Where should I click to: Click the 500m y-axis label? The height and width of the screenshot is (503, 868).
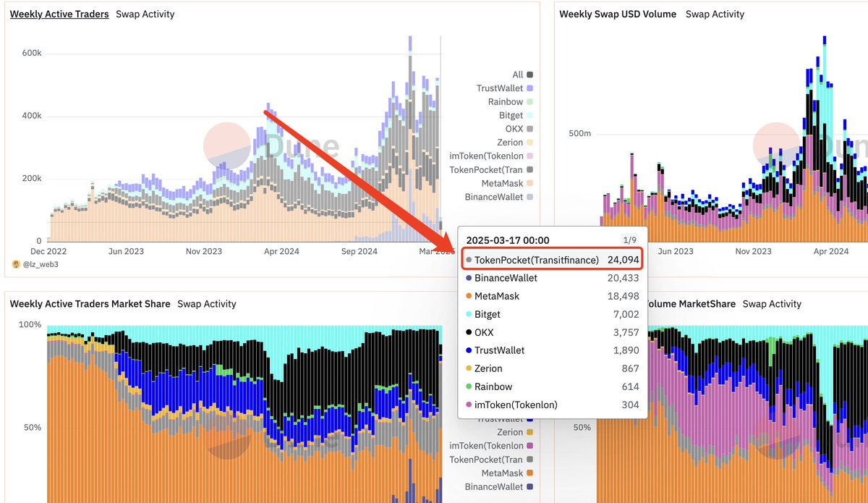point(579,133)
